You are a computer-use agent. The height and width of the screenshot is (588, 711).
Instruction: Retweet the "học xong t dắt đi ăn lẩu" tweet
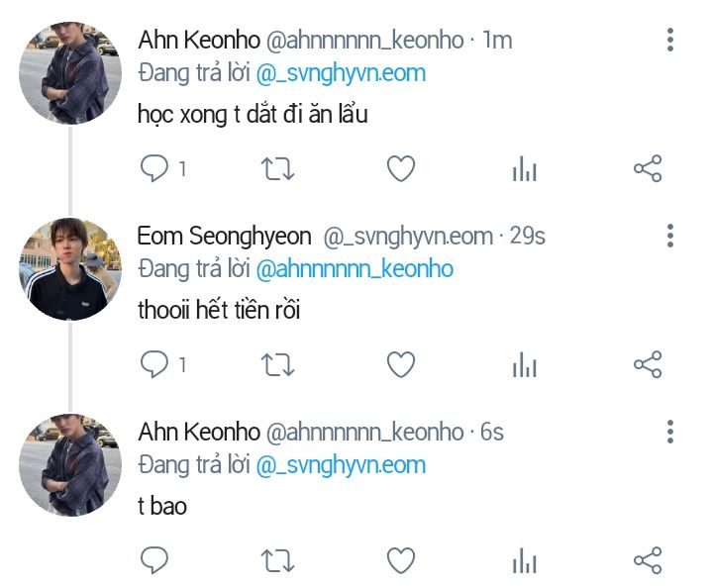(277, 169)
